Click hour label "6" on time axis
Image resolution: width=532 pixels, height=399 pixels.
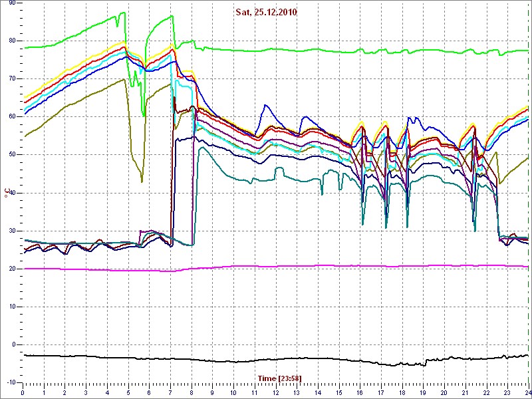pos(149,392)
